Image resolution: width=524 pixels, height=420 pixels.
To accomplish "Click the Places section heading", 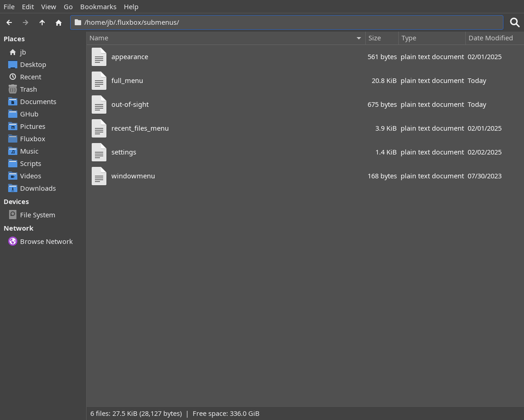I will point(14,39).
